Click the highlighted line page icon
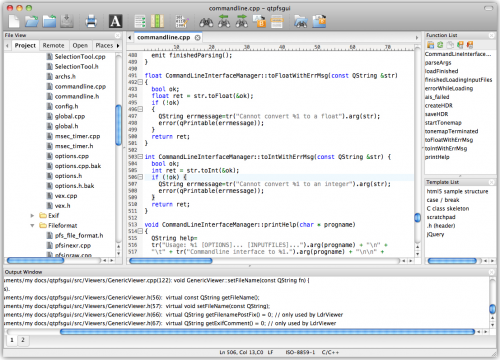Image resolution: width=500 pixels, height=360 pixels. pyautogui.click(x=277, y=21)
